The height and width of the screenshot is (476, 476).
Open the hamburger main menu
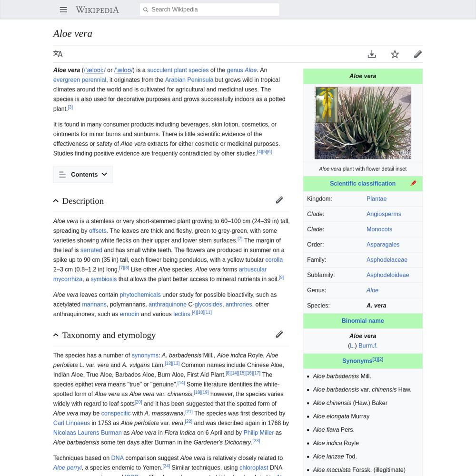[x=63, y=10]
